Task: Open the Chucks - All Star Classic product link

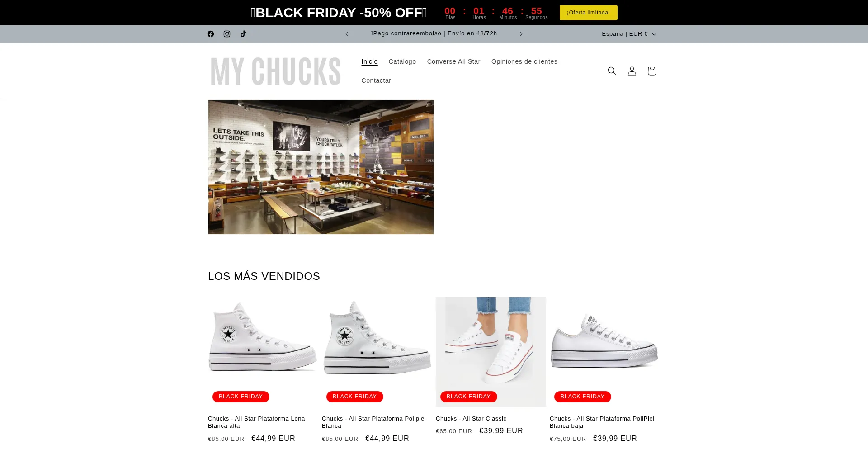Action: (471, 419)
